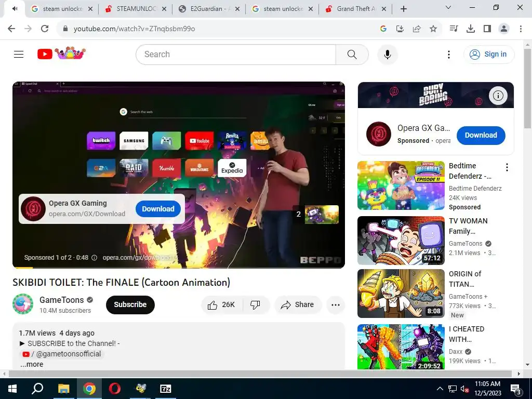Launch Opera from the taskbar
The width and height of the screenshot is (532, 399).
coord(115,389)
